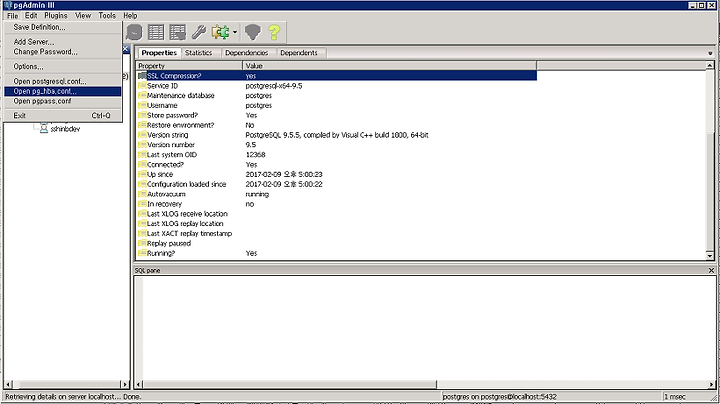Image resolution: width=720 pixels, height=404 pixels.
Task: Switch to the Properties tab
Action: coord(159,53)
